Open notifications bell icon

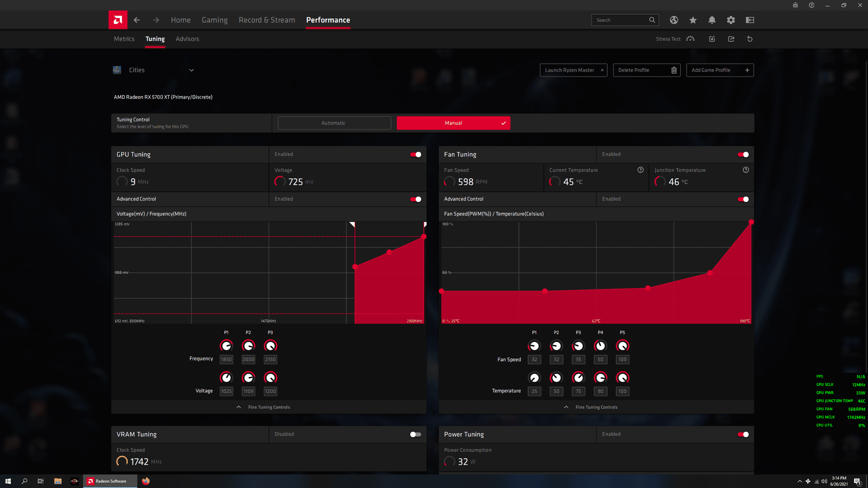(712, 20)
